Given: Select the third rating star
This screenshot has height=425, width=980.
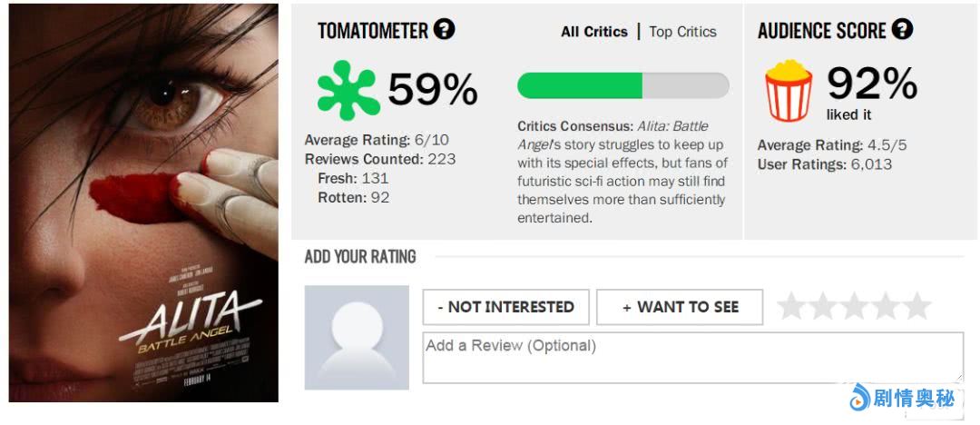Looking at the screenshot, I should pos(855,306).
